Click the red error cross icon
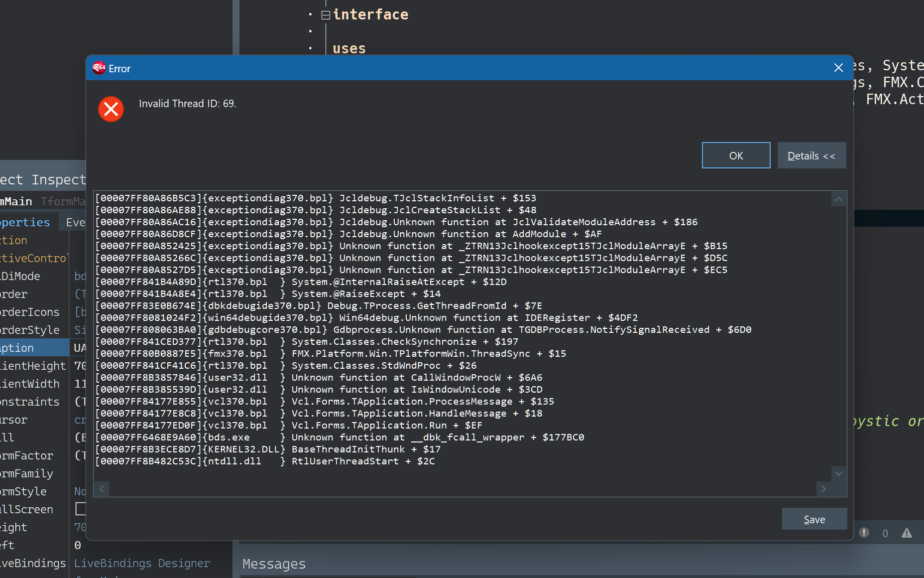Viewport: 924px width, 578px height. point(111,109)
